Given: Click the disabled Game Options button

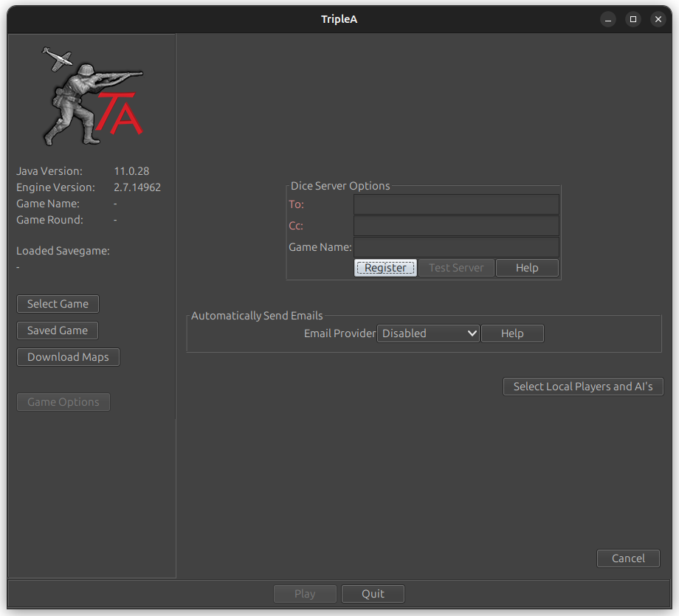Looking at the screenshot, I should [x=63, y=401].
